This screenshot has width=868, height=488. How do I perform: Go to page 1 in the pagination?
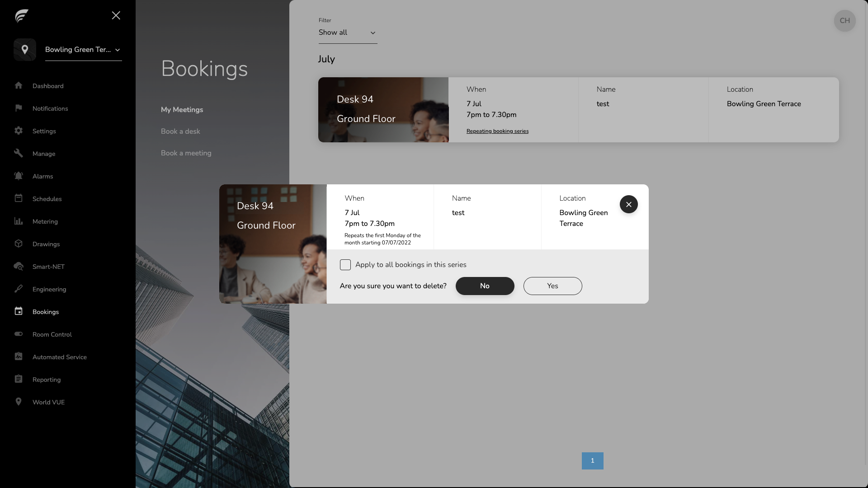[592, 461]
